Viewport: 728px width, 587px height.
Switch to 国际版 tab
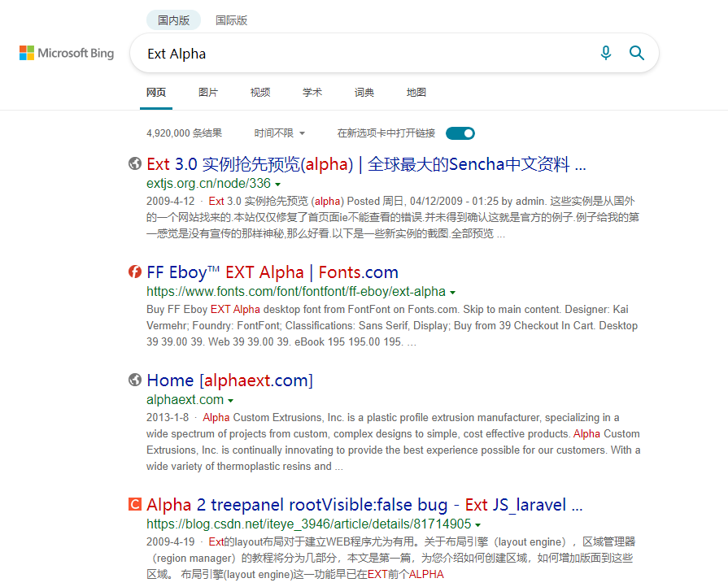(x=231, y=20)
